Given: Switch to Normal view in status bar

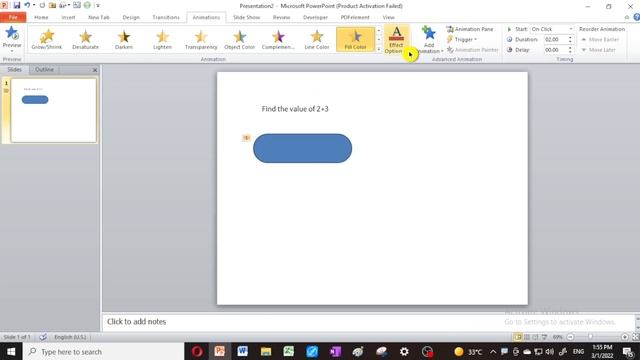Looking at the screenshot, I should click(x=518, y=337).
